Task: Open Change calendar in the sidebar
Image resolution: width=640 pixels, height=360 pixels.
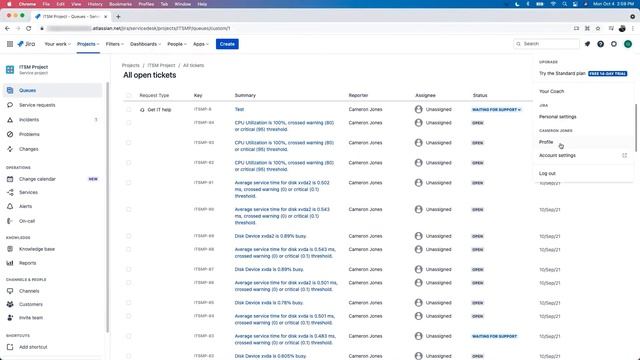Action: (53, 179)
